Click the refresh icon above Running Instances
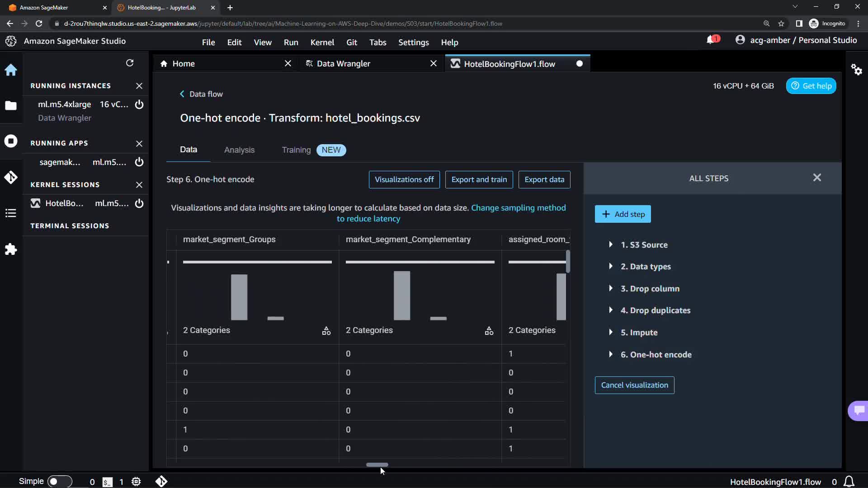This screenshot has height=488, width=868. (x=130, y=63)
